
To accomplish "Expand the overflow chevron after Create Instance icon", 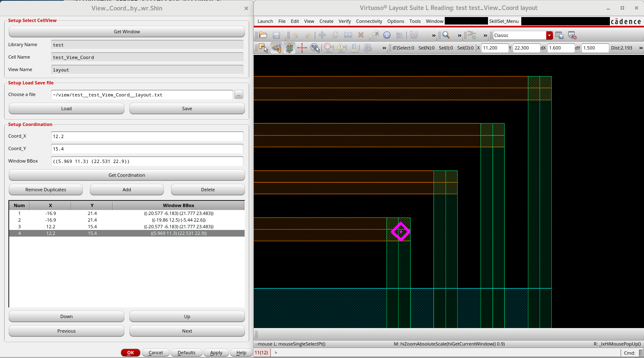I will [485, 36].
